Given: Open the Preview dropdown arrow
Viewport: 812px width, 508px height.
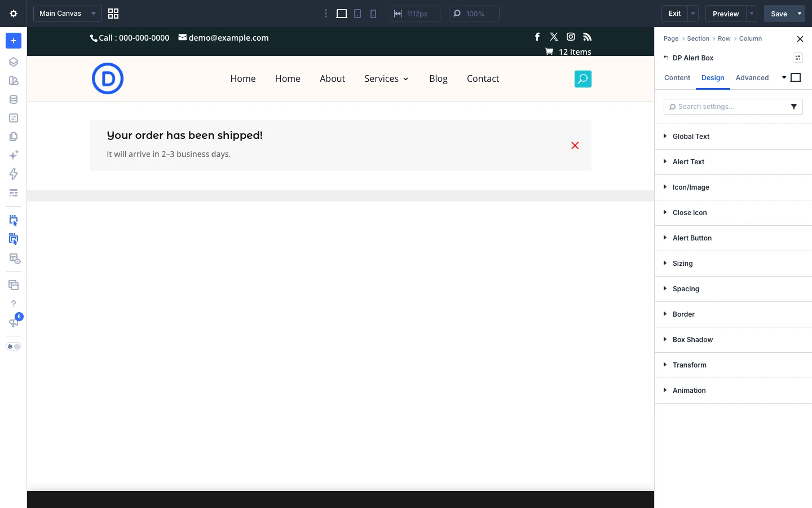Looking at the screenshot, I should tap(752, 14).
